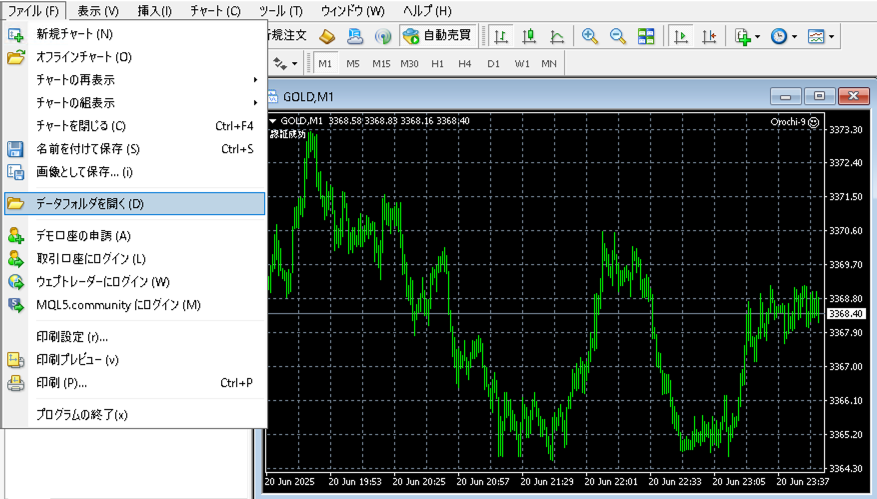Viewport: 877px width, 499px height.
Task: Toggle chart auto scroll
Action: point(681,37)
